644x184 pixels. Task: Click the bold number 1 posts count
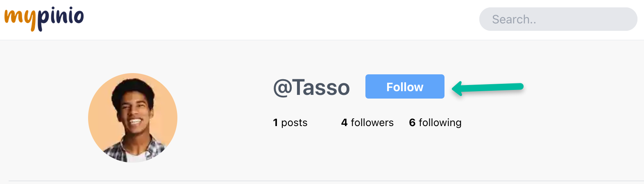tap(275, 122)
